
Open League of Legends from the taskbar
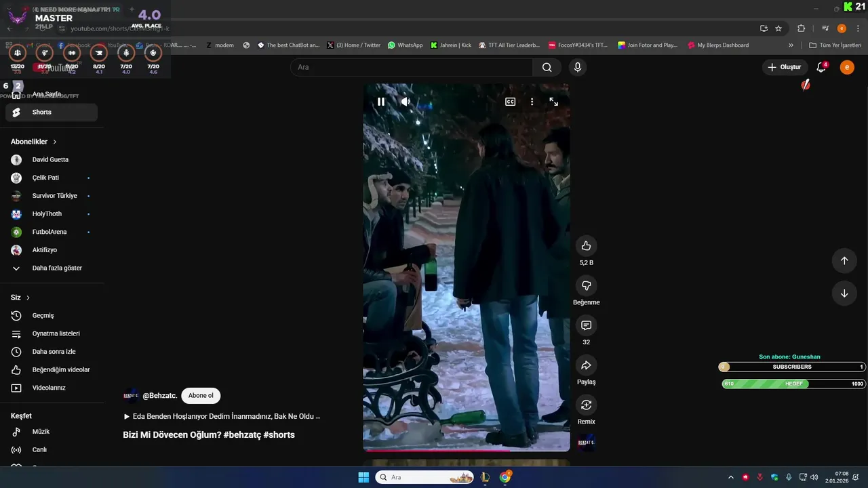[485, 477]
